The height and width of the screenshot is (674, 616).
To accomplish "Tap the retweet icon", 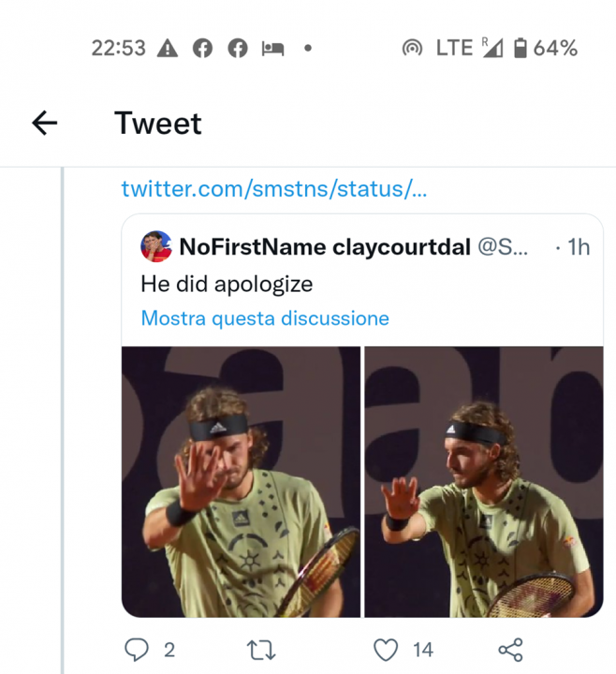I will pos(261,650).
